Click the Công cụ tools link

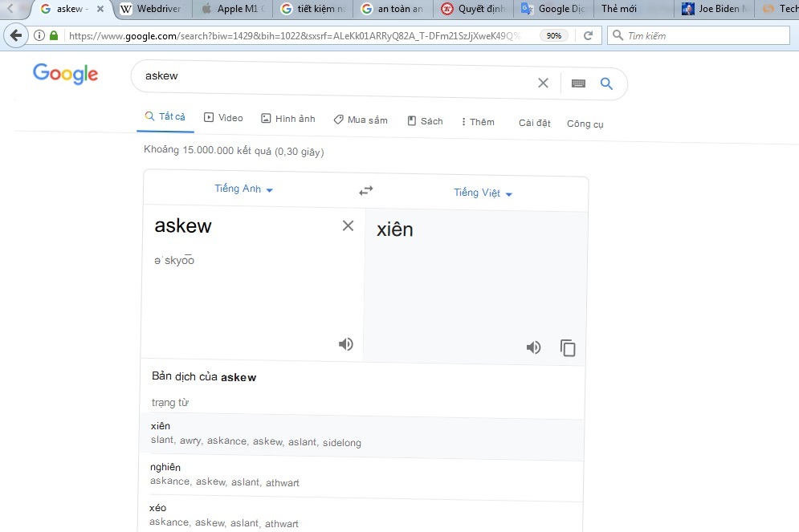[x=585, y=124]
